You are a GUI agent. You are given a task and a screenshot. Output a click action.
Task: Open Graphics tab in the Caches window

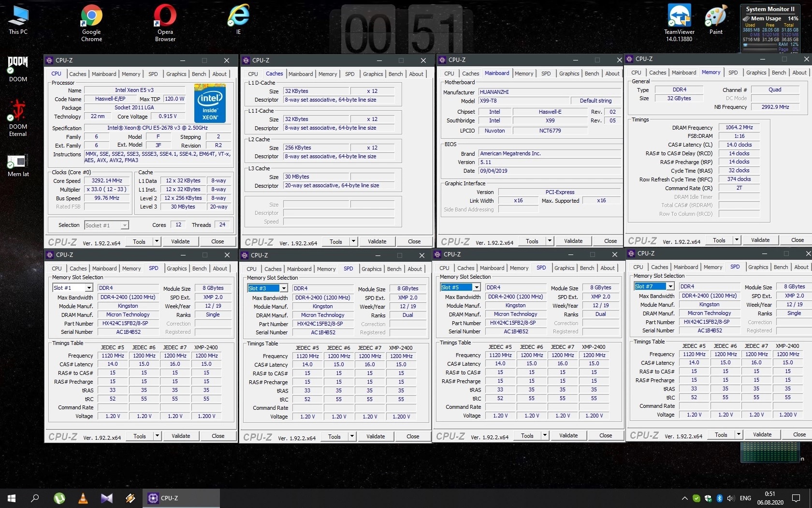coord(373,74)
